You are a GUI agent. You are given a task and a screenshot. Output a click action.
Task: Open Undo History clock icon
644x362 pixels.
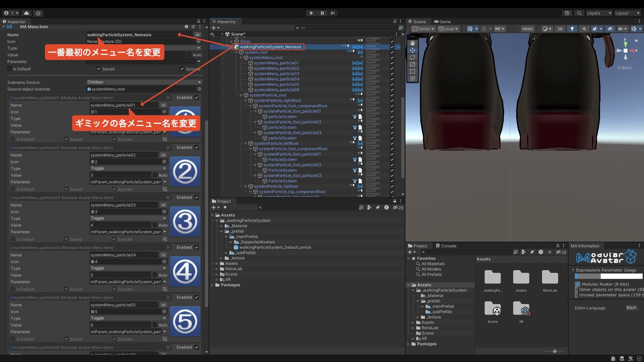pyautogui.click(x=567, y=13)
